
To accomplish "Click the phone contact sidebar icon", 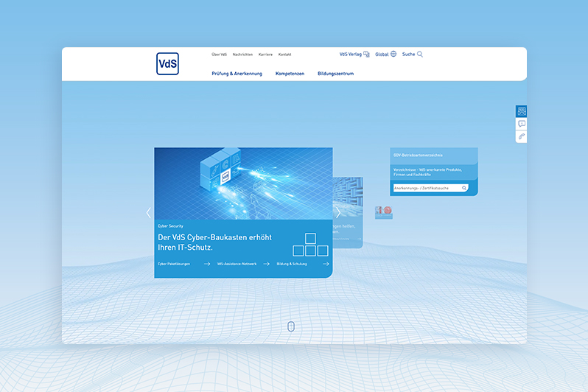I will point(521,136).
